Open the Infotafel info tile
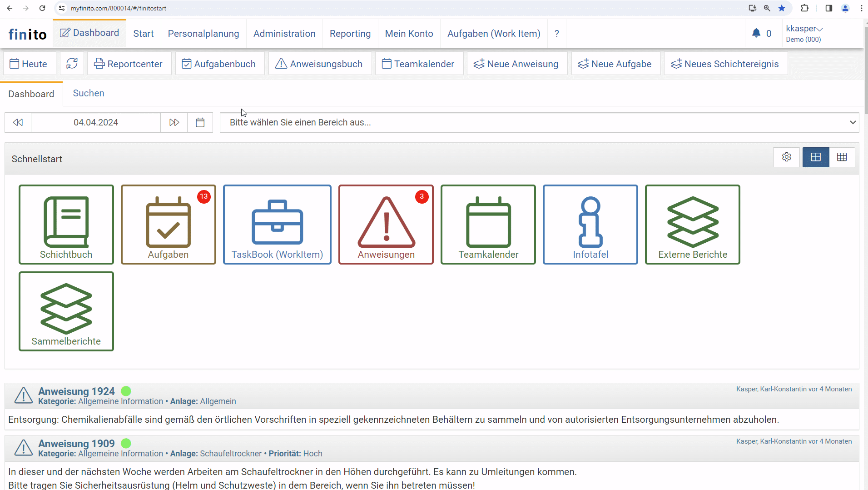This screenshot has height=490, width=868. (590, 224)
